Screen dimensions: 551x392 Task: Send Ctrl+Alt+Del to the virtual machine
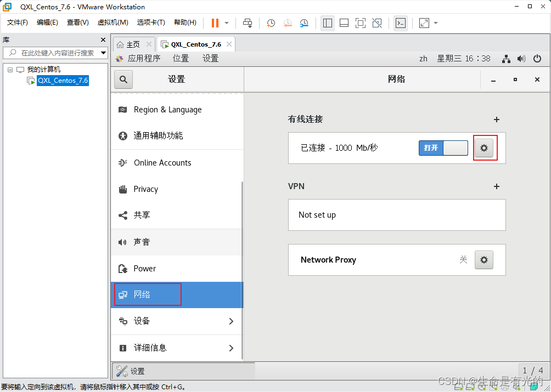point(248,23)
